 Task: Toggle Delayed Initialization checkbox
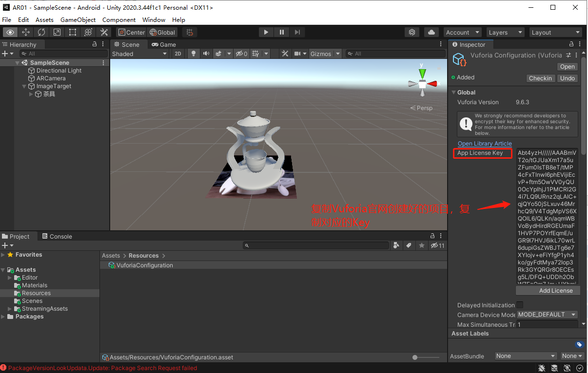(x=520, y=305)
